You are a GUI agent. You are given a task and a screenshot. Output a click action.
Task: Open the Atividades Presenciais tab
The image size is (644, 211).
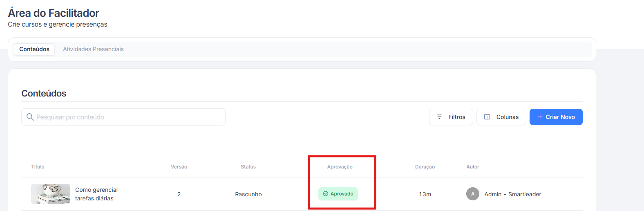[93, 49]
